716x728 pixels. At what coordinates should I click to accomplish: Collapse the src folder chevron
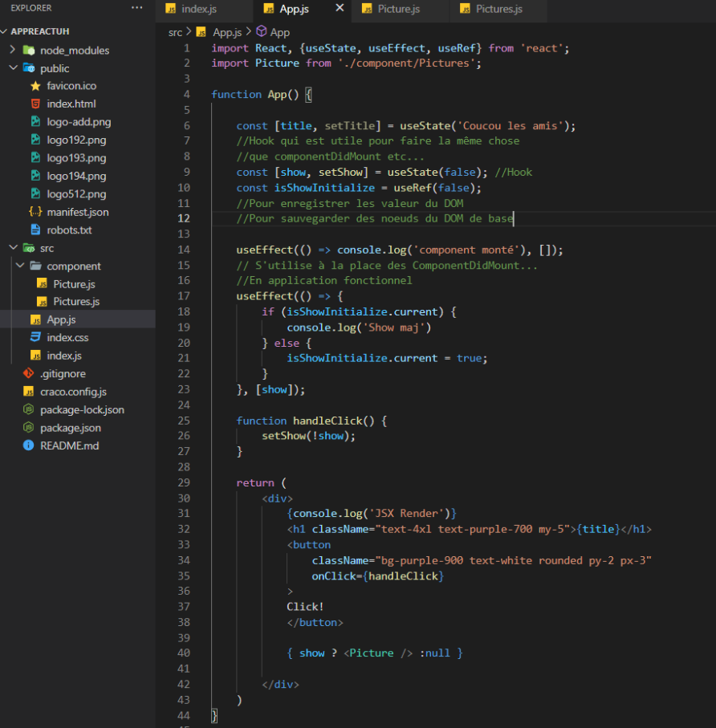[x=13, y=247]
